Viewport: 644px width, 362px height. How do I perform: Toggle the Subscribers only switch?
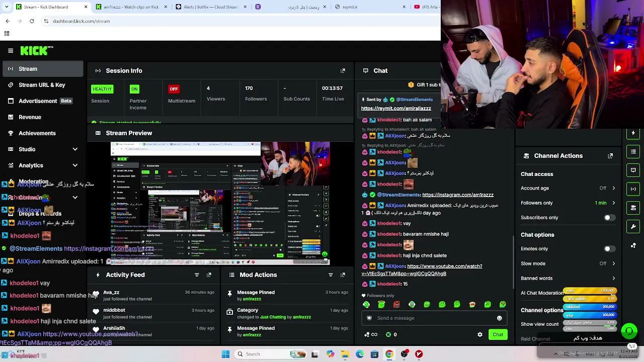coord(609,218)
